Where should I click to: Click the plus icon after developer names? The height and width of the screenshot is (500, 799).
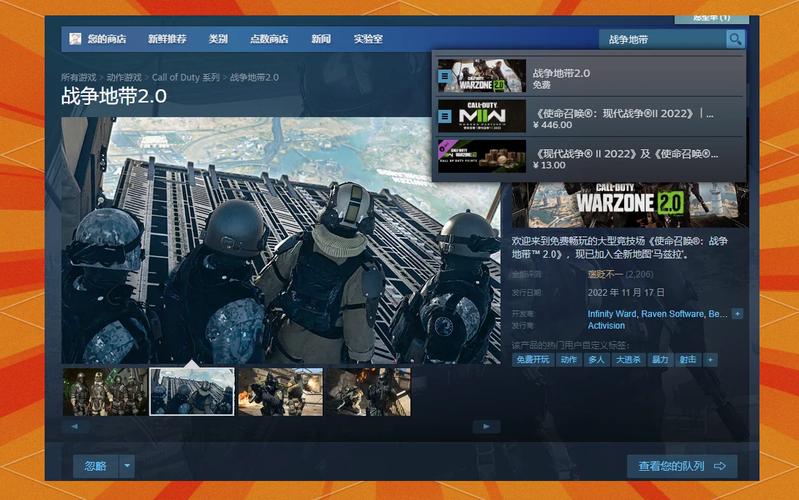point(737,313)
